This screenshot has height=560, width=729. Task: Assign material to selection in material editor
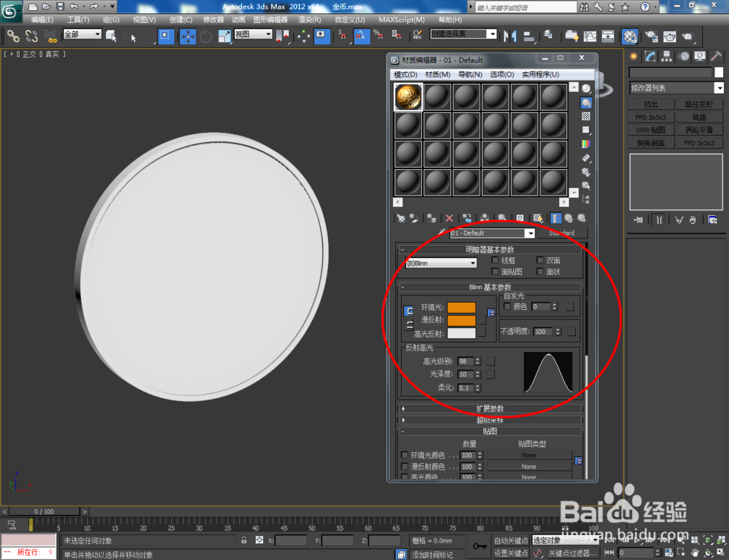(432, 217)
